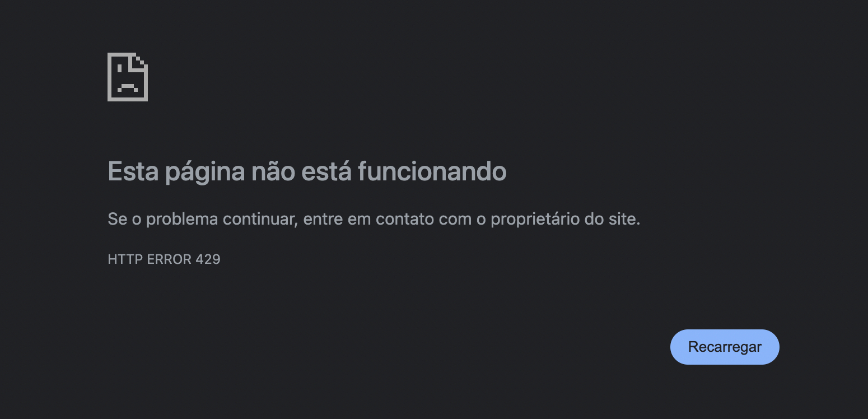Click the word 'Esta' starting the heading
Screen dimensions: 868x419
133,171
